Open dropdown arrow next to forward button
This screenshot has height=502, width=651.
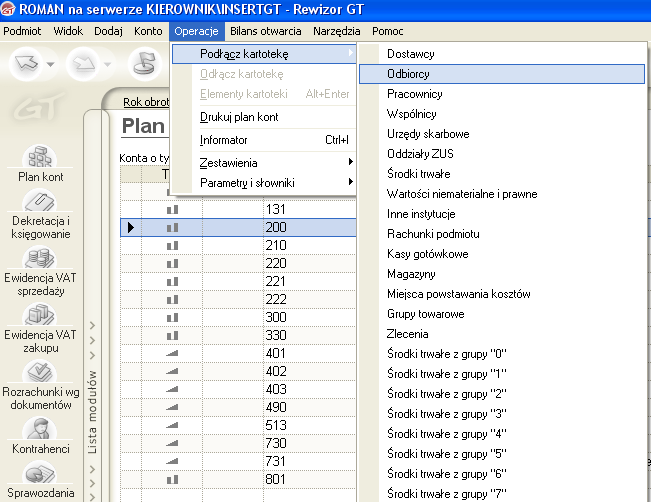(x=108, y=64)
